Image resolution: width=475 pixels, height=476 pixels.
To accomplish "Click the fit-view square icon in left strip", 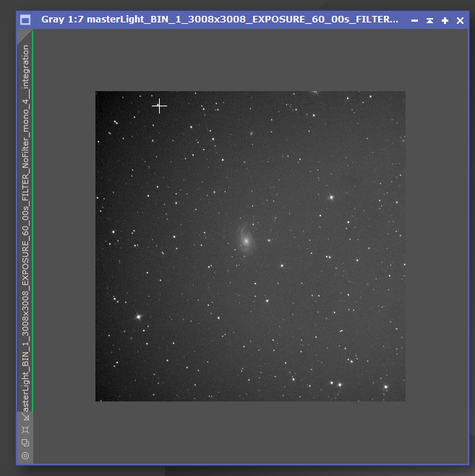I will [x=25, y=430].
